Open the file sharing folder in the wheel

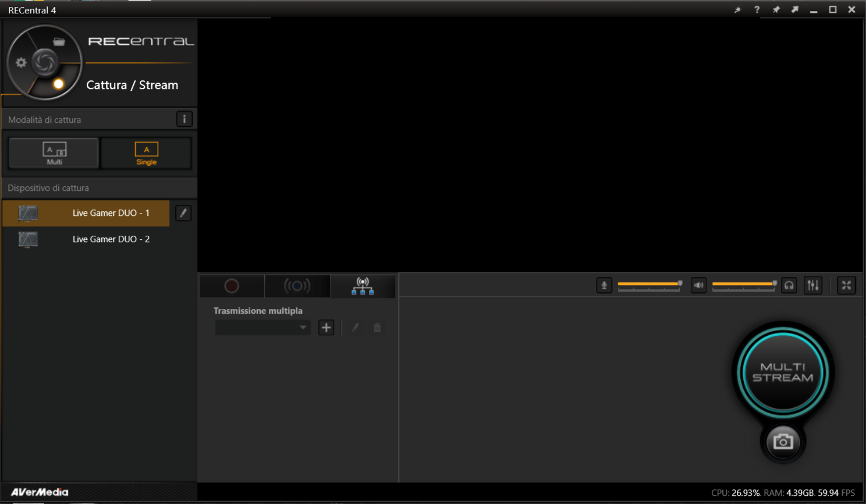(x=59, y=42)
